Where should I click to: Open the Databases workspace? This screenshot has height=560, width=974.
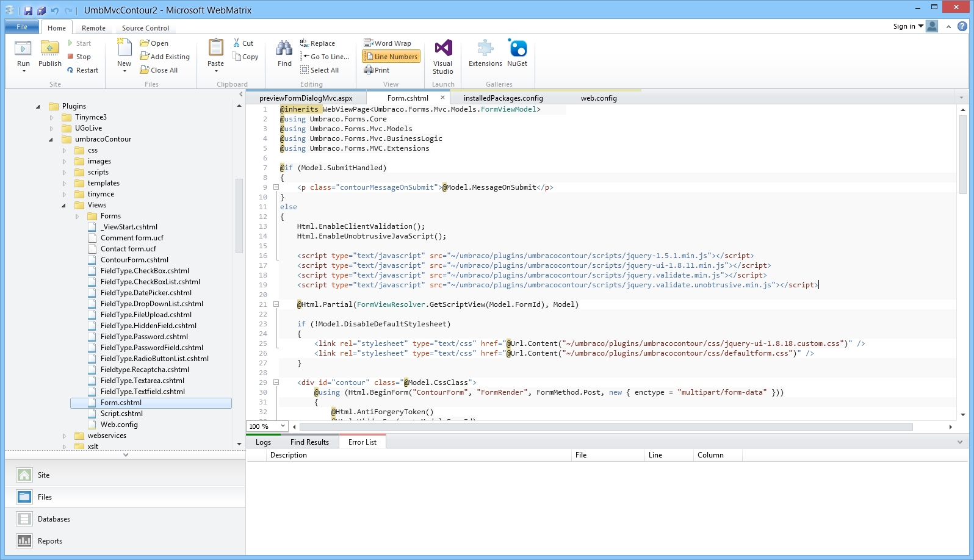coord(125,519)
